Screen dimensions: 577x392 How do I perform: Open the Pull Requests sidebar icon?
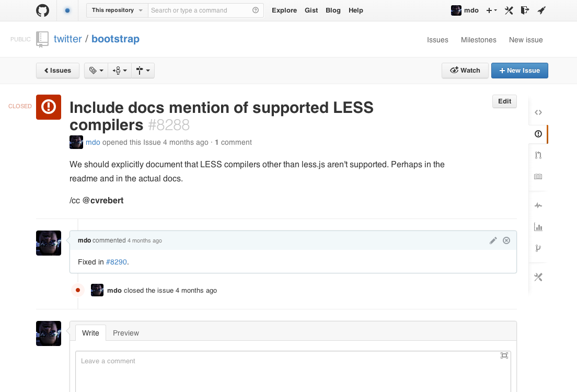click(x=538, y=155)
